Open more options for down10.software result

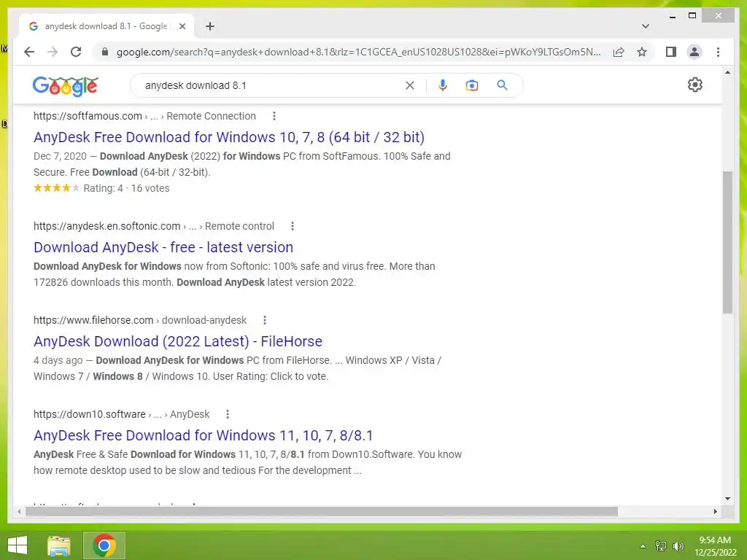point(228,414)
